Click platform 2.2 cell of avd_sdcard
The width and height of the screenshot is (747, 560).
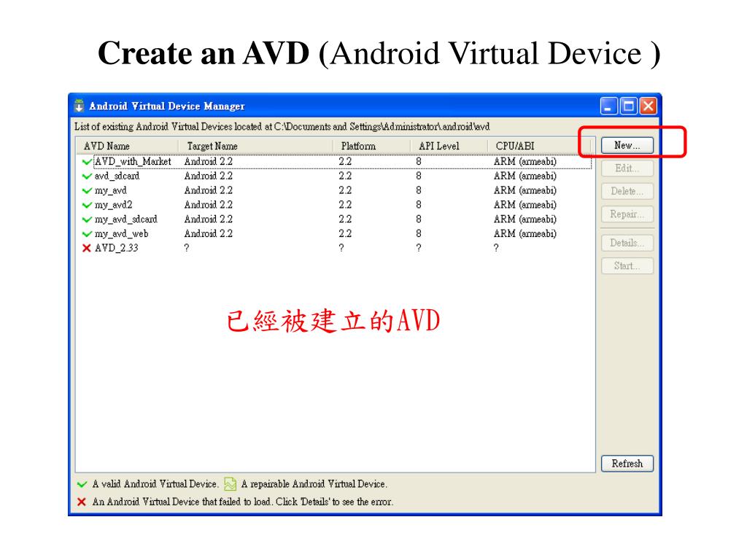point(345,176)
